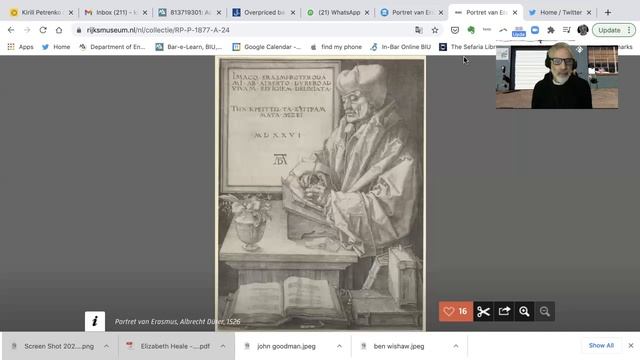
Task: Open the john goodman.jpeg download
Action: click(x=286, y=346)
